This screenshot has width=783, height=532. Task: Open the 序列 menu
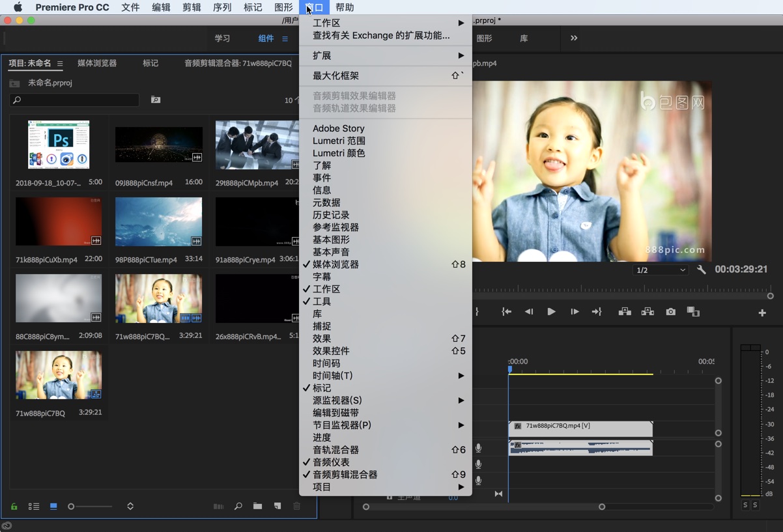222,7
